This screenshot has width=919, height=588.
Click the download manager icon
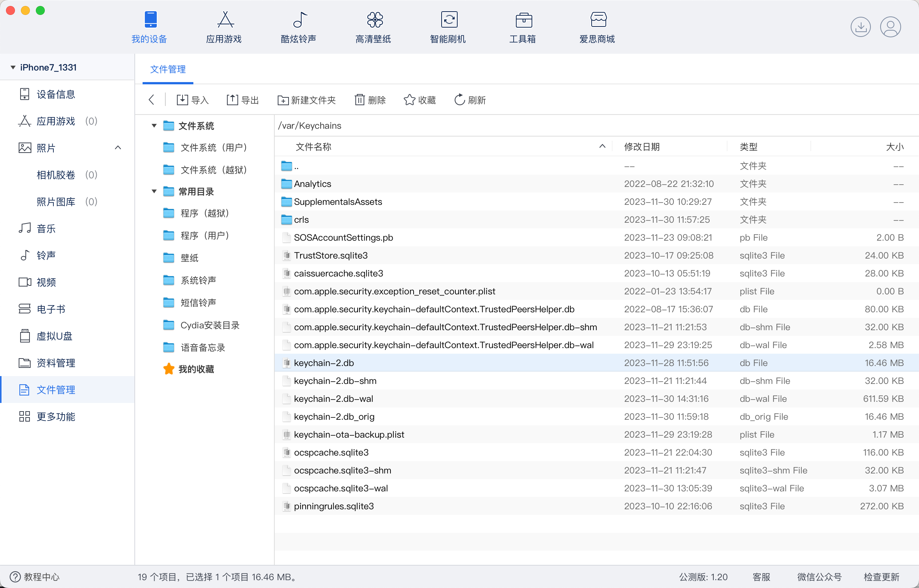[x=860, y=27]
